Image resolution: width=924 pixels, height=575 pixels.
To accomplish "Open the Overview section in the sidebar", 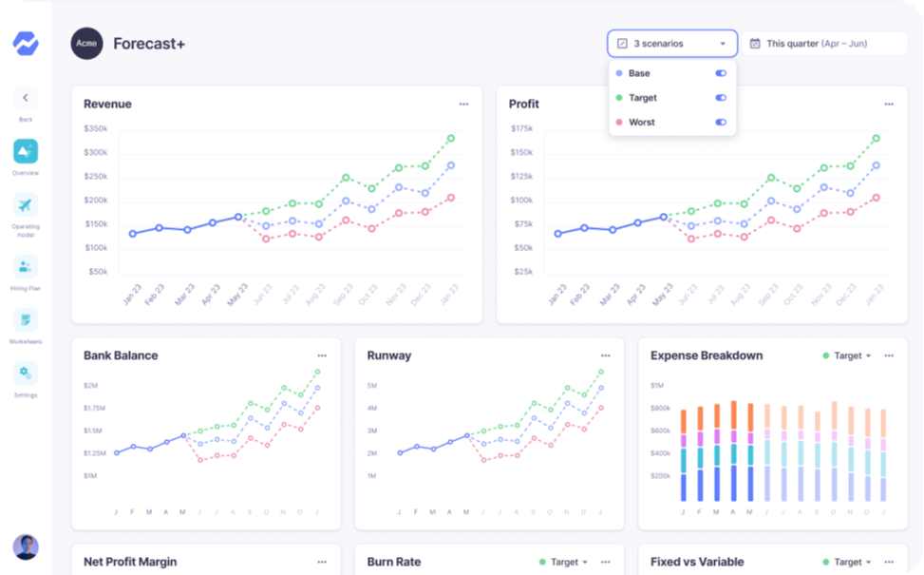I will pyautogui.click(x=26, y=152).
